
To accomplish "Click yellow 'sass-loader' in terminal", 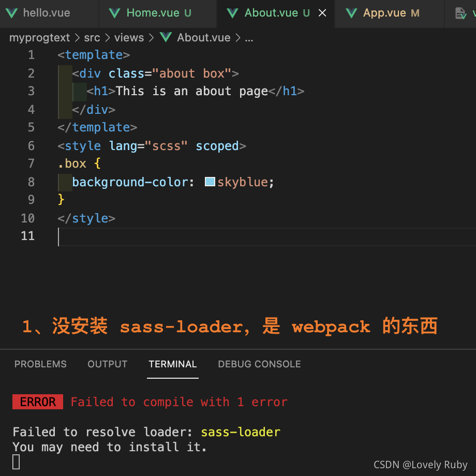I will click(x=241, y=432).
